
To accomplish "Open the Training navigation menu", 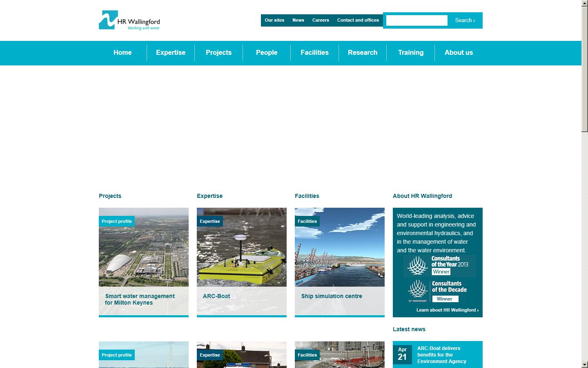I will [x=410, y=52].
